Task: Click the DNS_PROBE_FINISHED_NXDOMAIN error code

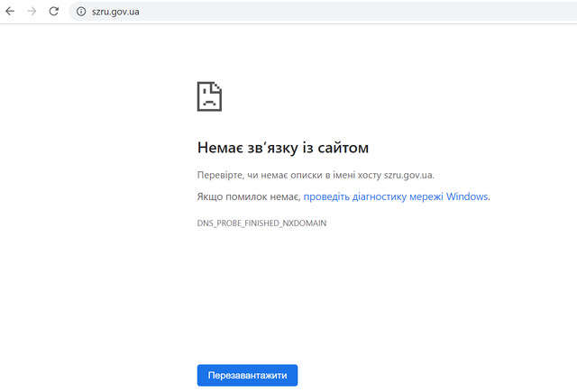Action: [x=261, y=223]
